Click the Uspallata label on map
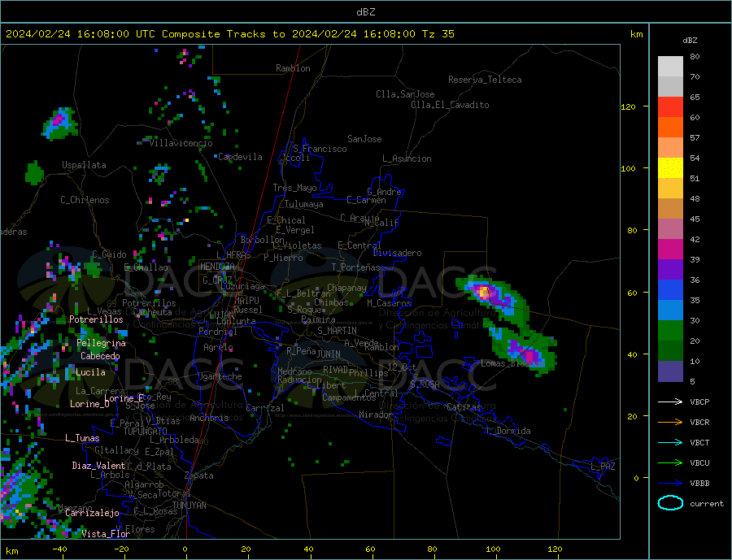Image resolution: width=732 pixels, height=560 pixels. click(x=84, y=165)
